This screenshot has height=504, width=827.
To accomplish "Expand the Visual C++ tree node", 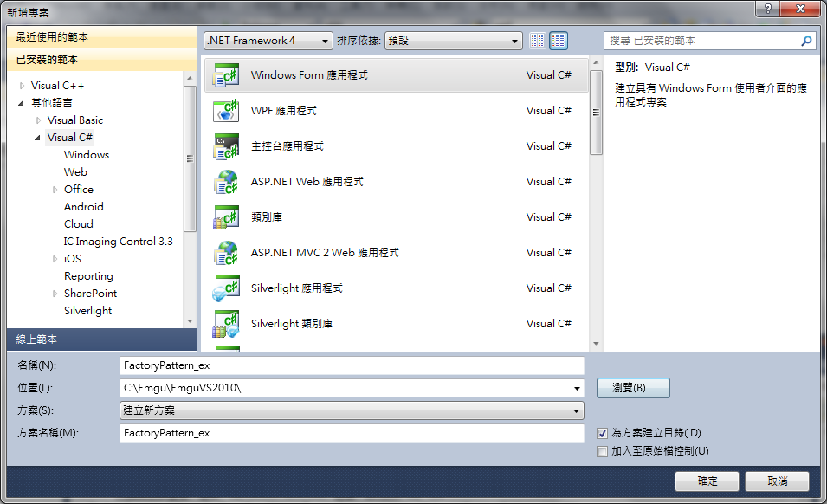I will (22, 86).
